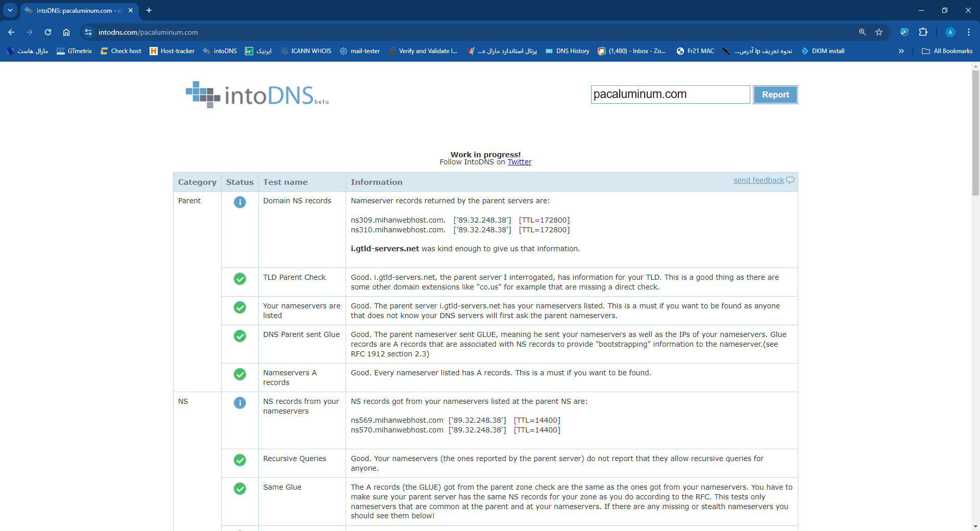
Task: Bookmark this page with the star icon
Action: coord(879,32)
